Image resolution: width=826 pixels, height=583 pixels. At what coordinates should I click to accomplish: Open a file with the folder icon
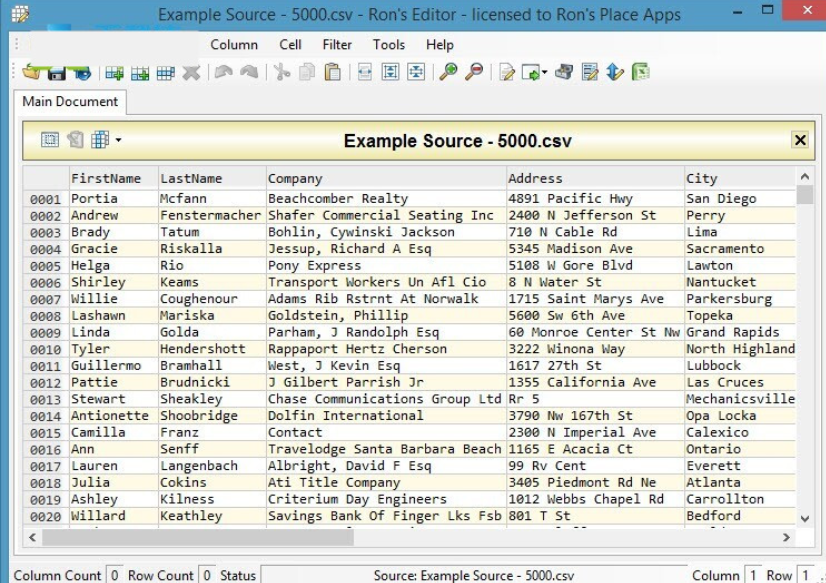click(31, 72)
